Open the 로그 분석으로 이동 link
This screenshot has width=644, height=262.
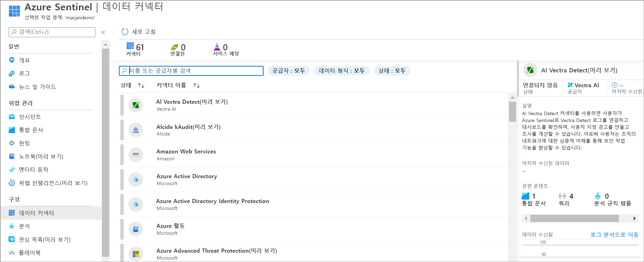[614, 234]
